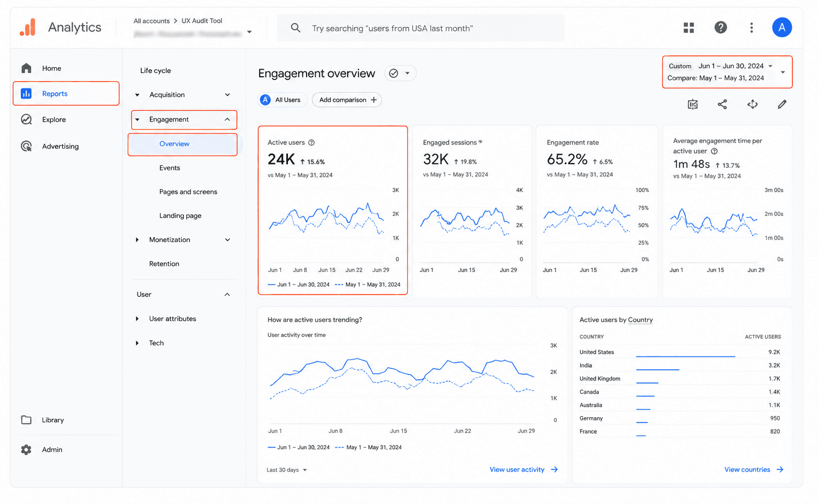Follow the View user activity link
819x504 pixels.
click(x=524, y=470)
